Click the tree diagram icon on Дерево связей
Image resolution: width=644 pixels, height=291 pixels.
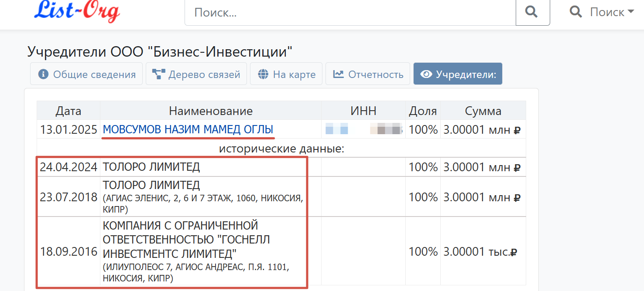[x=158, y=74]
